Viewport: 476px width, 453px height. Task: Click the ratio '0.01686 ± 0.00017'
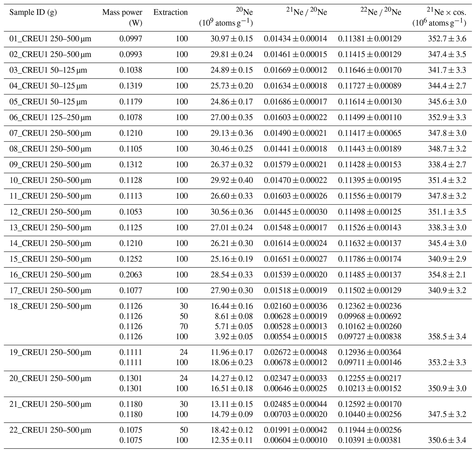pyautogui.click(x=295, y=102)
